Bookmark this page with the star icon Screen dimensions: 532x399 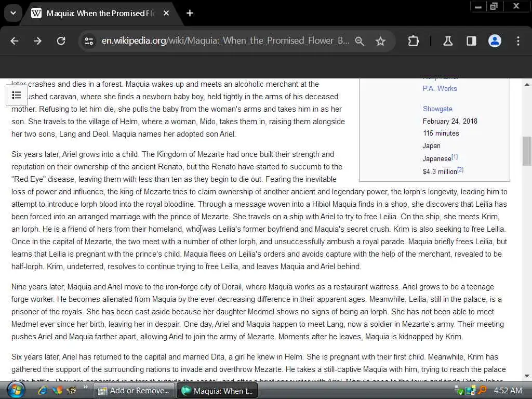pyautogui.click(x=380, y=42)
